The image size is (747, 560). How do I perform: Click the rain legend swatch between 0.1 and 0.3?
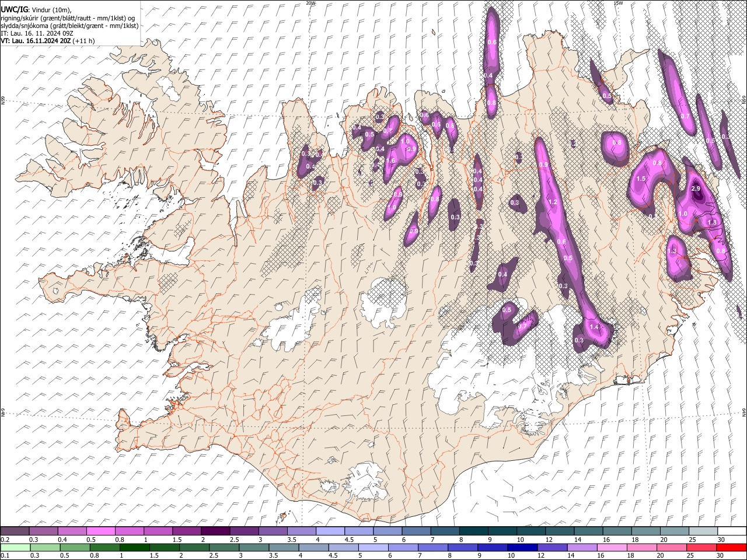pyautogui.click(x=15, y=547)
